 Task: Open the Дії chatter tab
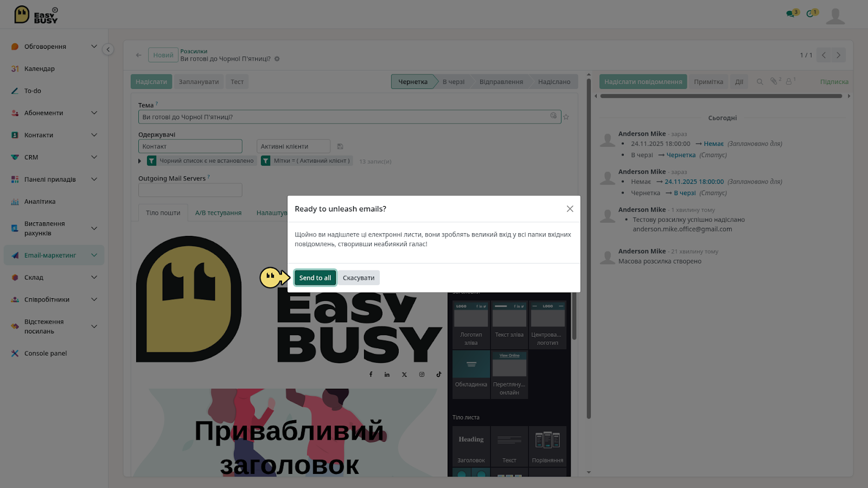[739, 82]
